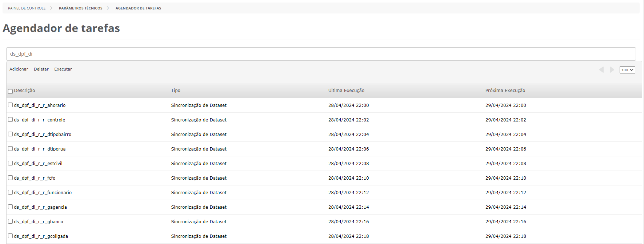Toggle the select-all checkbox beside Descrição

coord(11,91)
